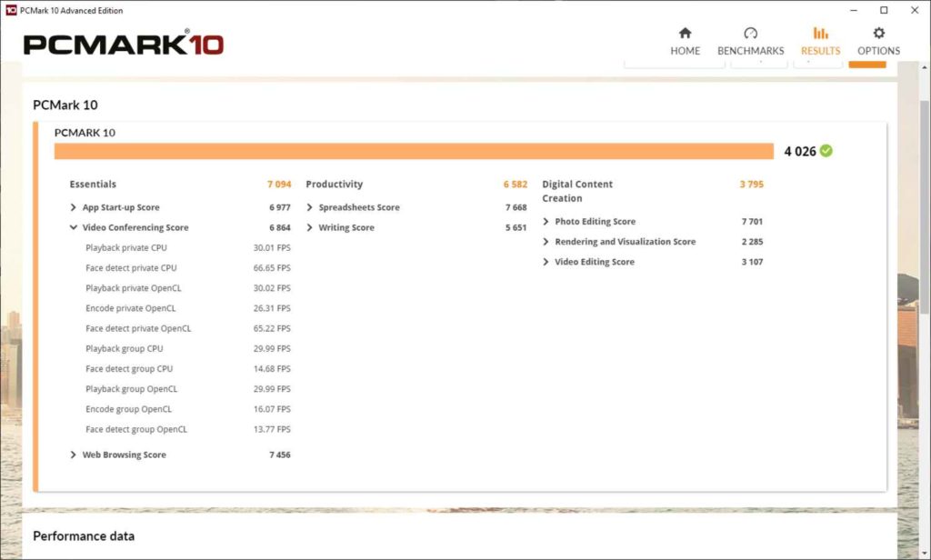
Task: Click the PCMark 10 logo in header
Action: click(x=124, y=45)
